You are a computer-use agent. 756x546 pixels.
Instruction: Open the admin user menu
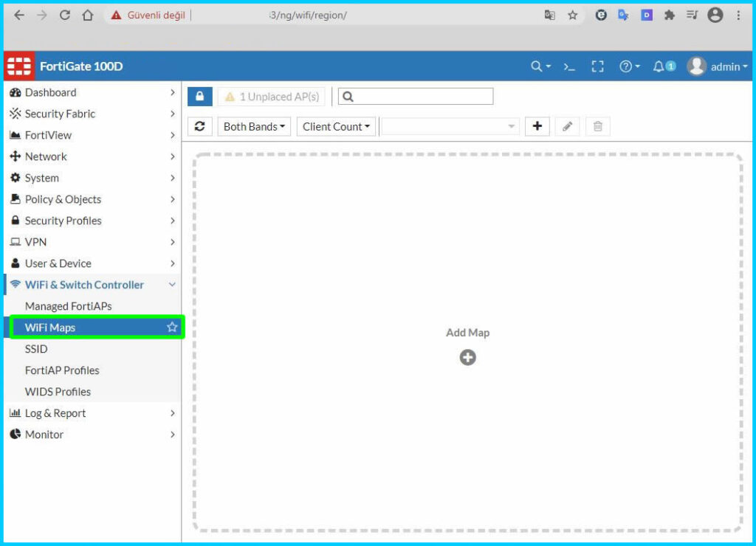717,66
